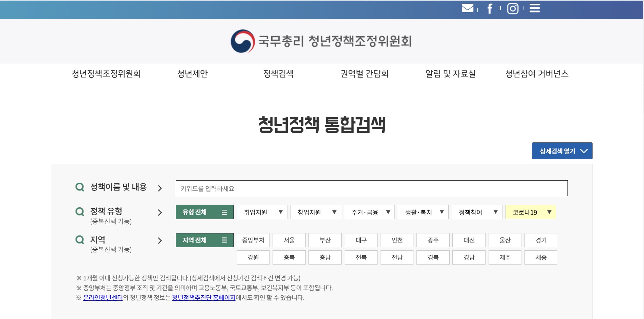The width and height of the screenshot is (644, 319).
Task: Expand 정책참여 dropdown
Action: 477,212
